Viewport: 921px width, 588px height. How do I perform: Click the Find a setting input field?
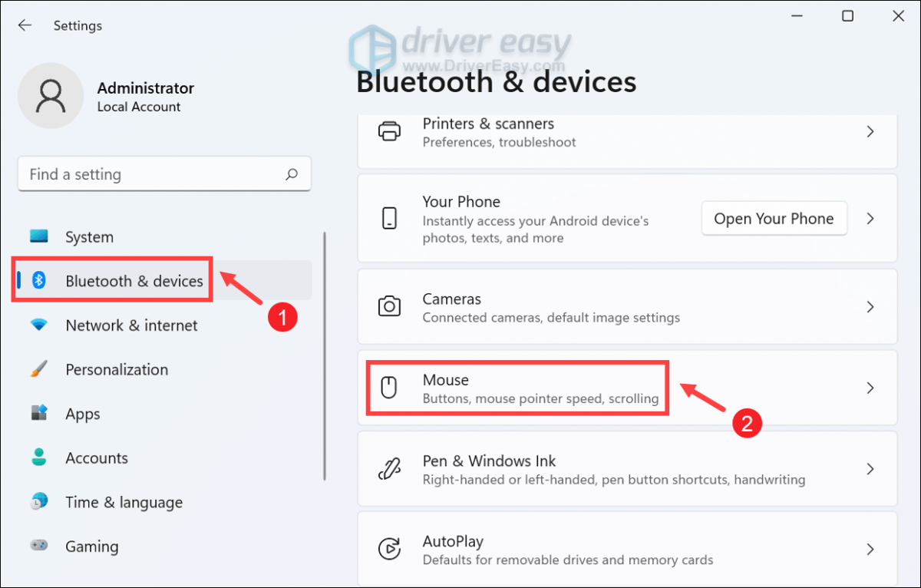(138, 174)
